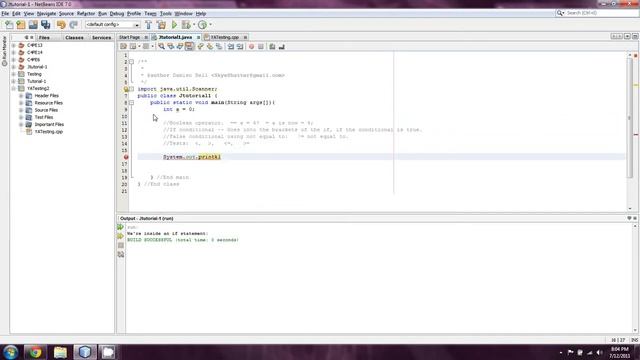This screenshot has height=360, width=640.
Task: Expand the Testing project node
Action: click(x=13, y=74)
